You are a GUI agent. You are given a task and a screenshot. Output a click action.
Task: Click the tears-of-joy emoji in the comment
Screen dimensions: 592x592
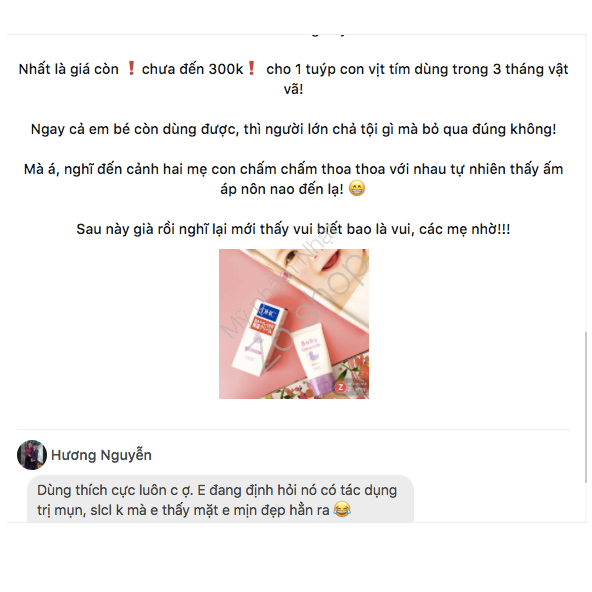(x=342, y=509)
